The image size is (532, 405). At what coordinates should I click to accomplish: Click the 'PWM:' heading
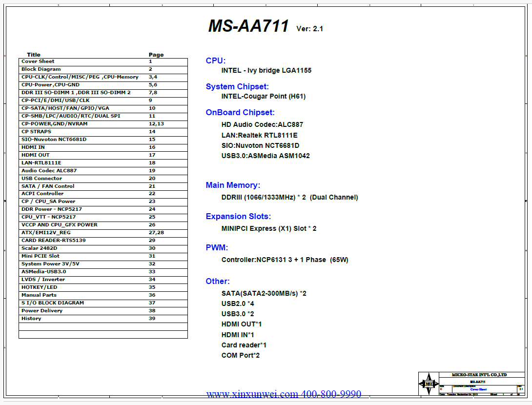[x=217, y=247]
